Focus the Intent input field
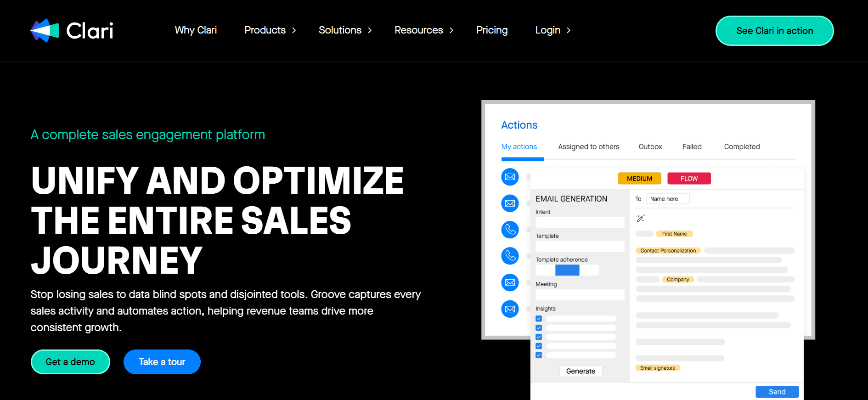868x400 pixels. click(x=580, y=222)
